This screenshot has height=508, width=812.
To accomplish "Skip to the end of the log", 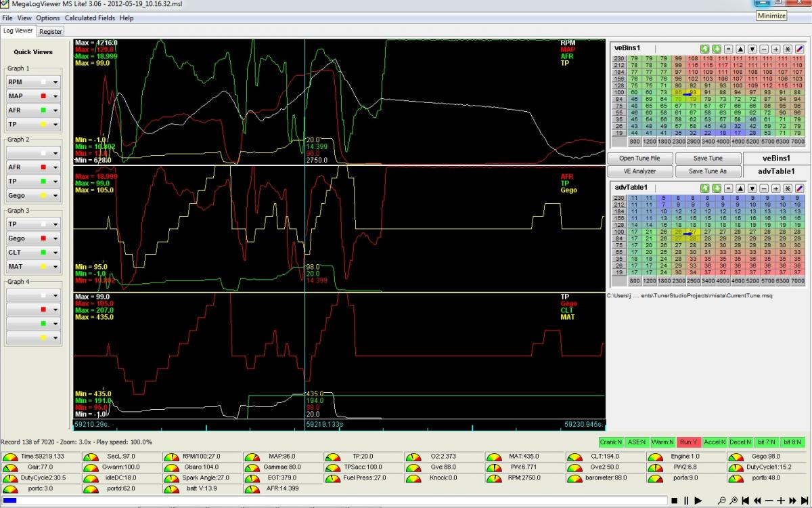I will [804, 501].
